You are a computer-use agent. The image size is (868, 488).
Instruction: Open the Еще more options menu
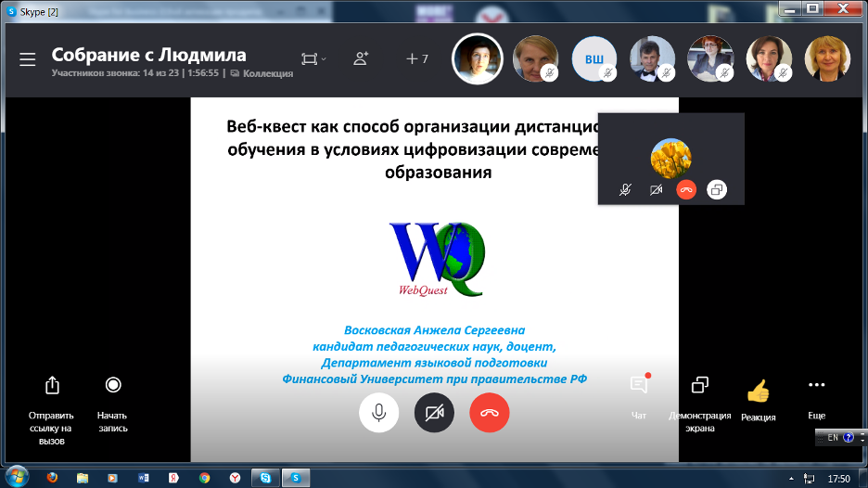click(x=816, y=385)
